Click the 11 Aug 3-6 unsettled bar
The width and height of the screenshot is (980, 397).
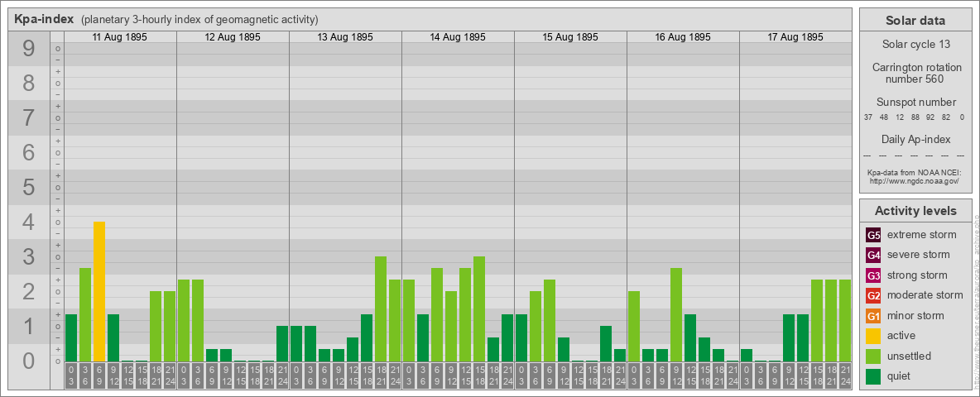[85, 314]
